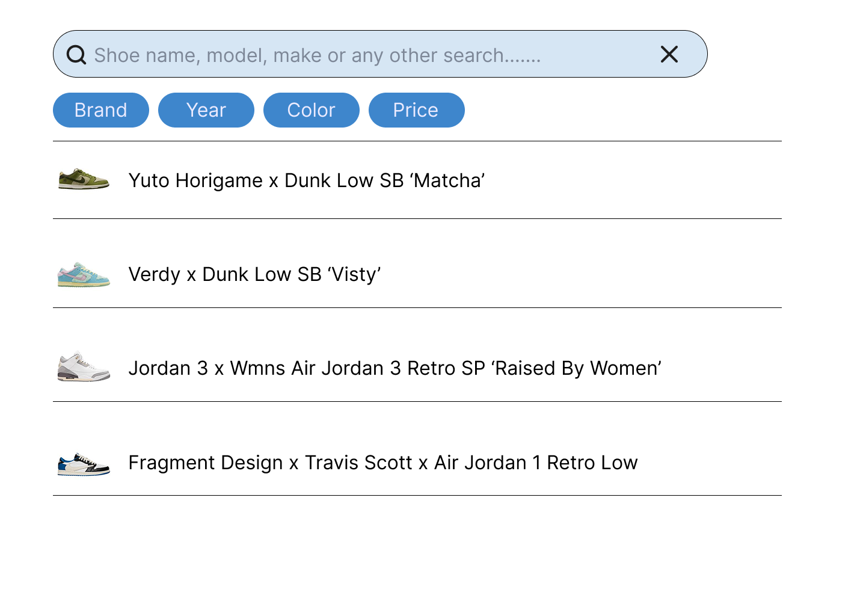
Task: Open the Year filter
Action: point(206,110)
